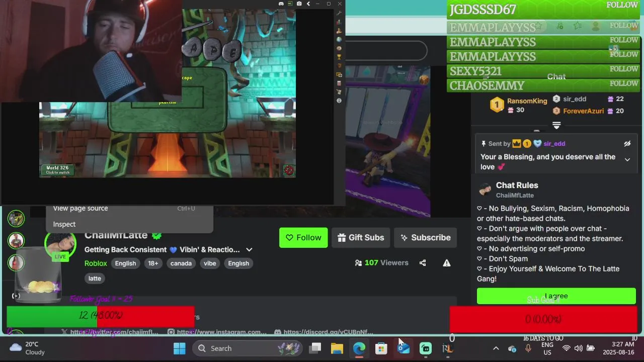This screenshot has height=362, width=644.
Task: Open the volume speaker icon in system tray
Action: pos(579,348)
